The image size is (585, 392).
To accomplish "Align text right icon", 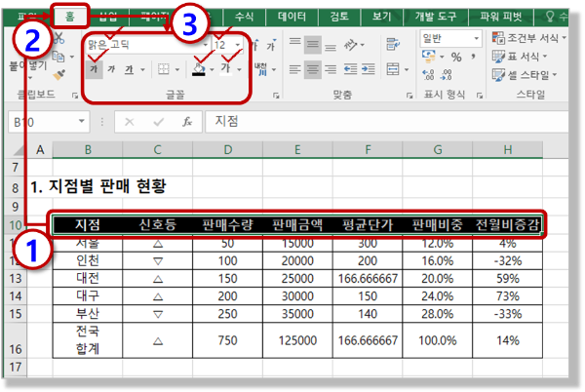I will click(331, 69).
